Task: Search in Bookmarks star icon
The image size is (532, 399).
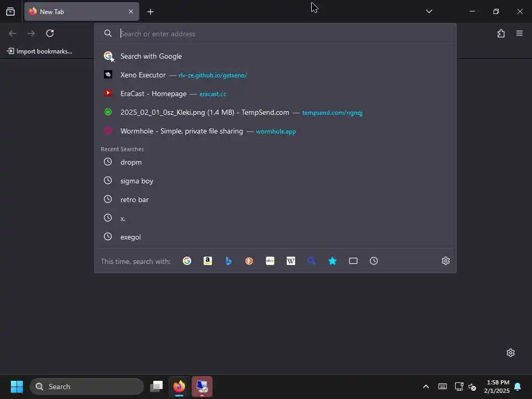Action: tap(332, 261)
